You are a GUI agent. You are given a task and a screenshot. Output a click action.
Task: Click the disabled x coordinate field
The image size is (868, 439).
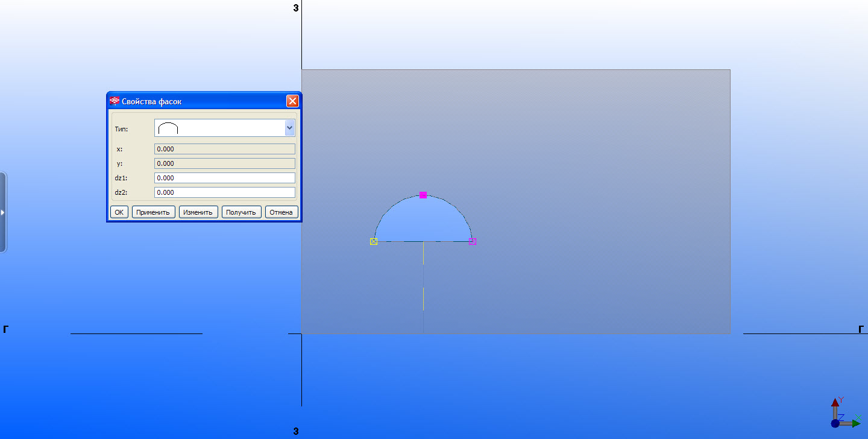tap(224, 149)
